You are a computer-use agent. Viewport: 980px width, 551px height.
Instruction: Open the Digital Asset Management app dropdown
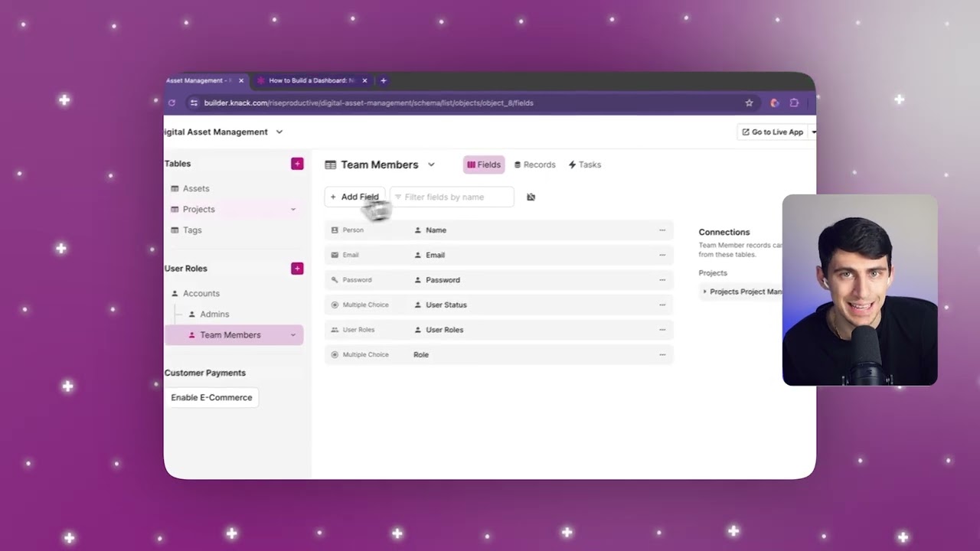279,132
